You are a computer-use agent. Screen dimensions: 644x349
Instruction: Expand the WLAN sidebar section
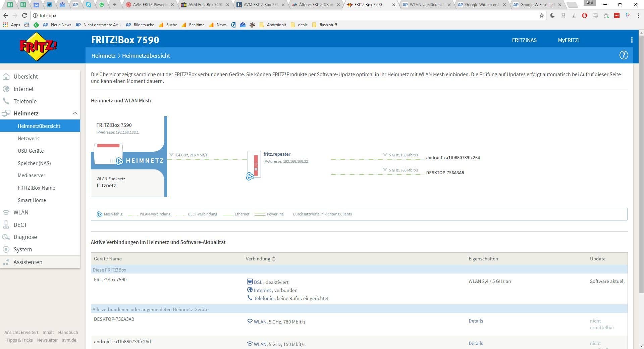coord(21,212)
